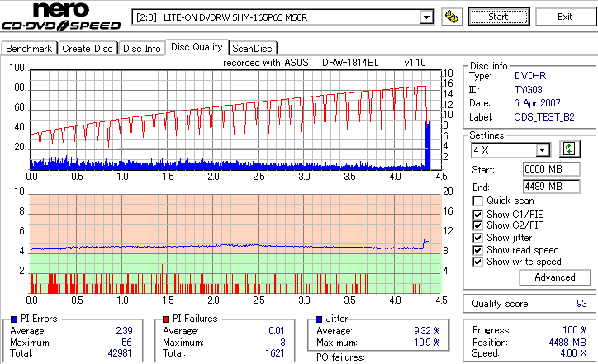
Task: Click the disc ID TYG03
Action: 529,90
